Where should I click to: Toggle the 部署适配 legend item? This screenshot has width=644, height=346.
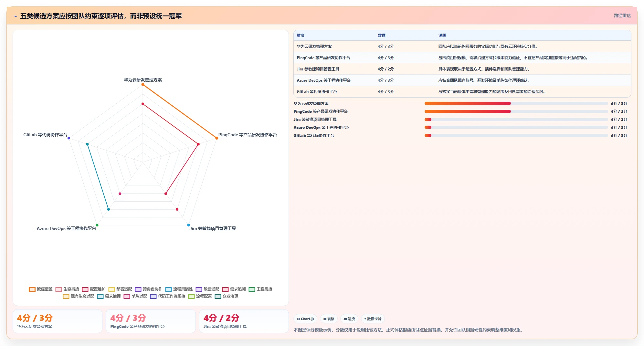(x=120, y=289)
